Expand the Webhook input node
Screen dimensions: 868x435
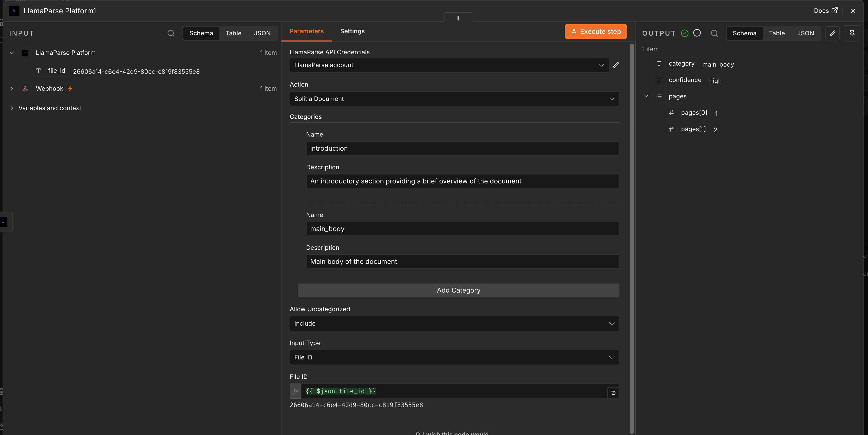point(12,89)
